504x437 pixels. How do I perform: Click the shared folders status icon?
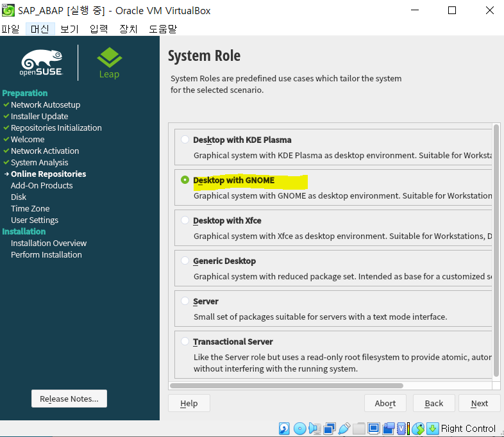pyautogui.click(x=358, y=428)
